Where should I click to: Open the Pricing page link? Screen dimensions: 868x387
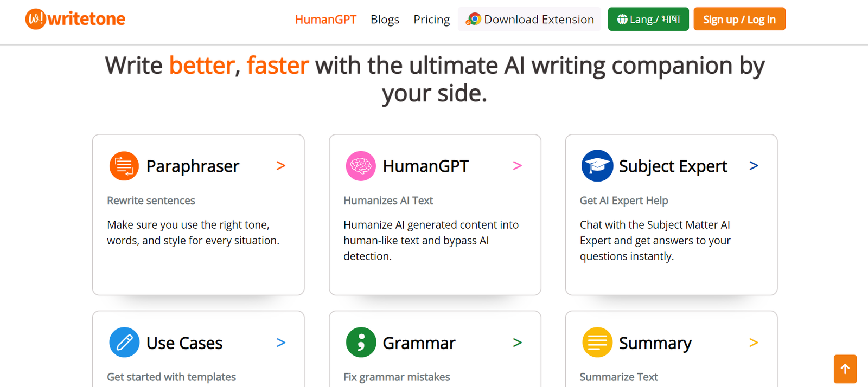(x=431, y=20)
